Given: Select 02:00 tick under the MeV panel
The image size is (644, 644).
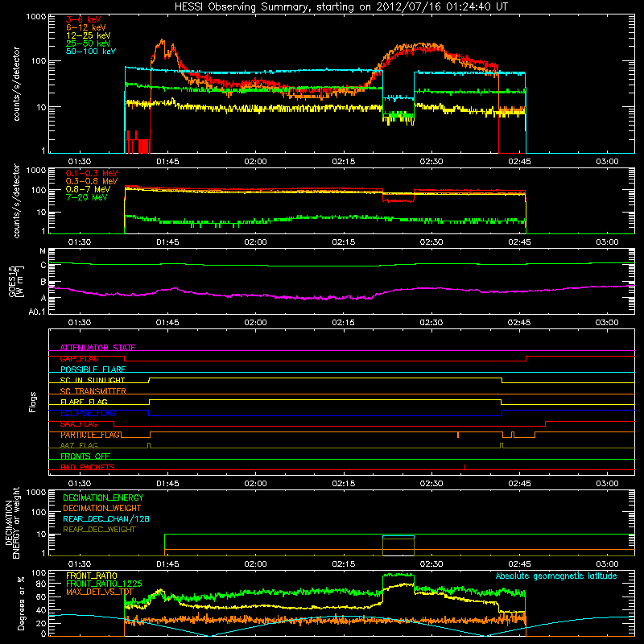Looking at the screenshot, I should (255, 242).
